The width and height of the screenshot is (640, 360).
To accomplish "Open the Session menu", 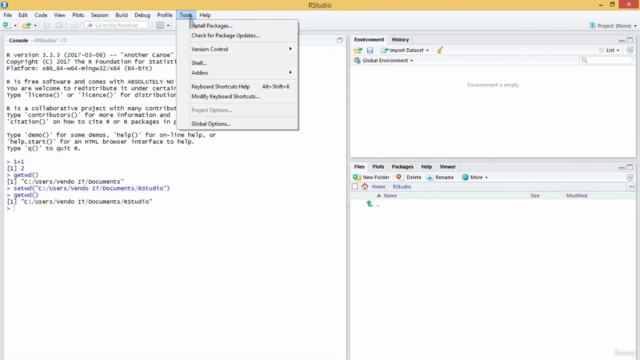I will tap(100, 15).
